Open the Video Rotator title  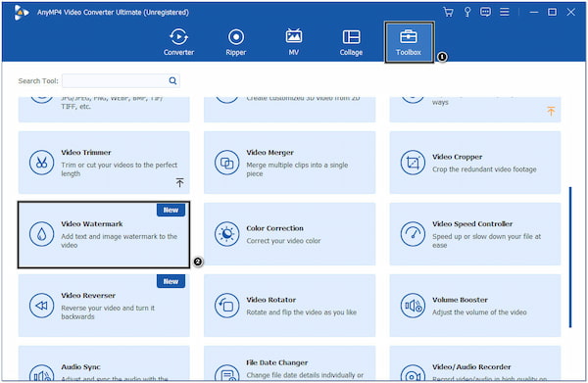click(x=271, y=300)
